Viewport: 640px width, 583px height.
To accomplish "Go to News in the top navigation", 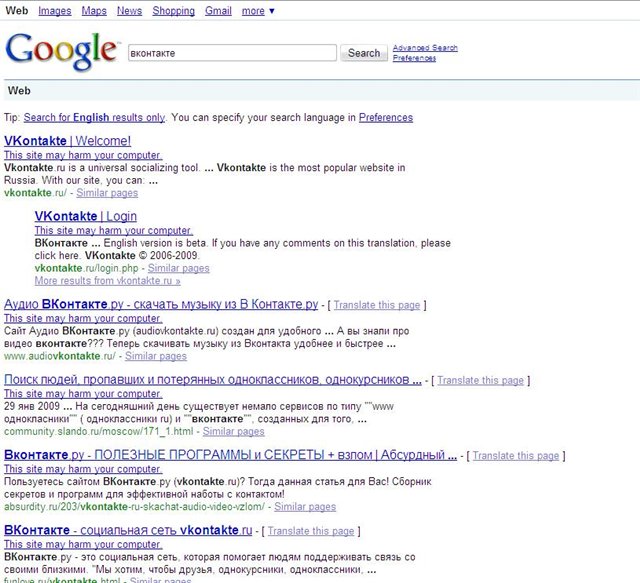I will [129, 11].
